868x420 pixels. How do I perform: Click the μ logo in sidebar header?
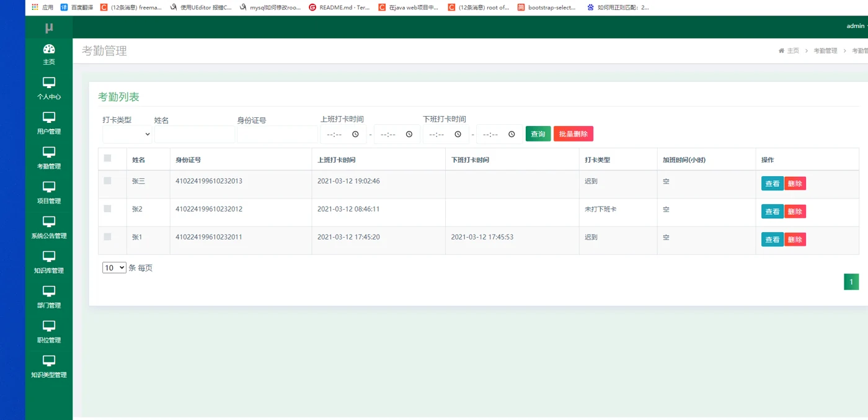49,28
